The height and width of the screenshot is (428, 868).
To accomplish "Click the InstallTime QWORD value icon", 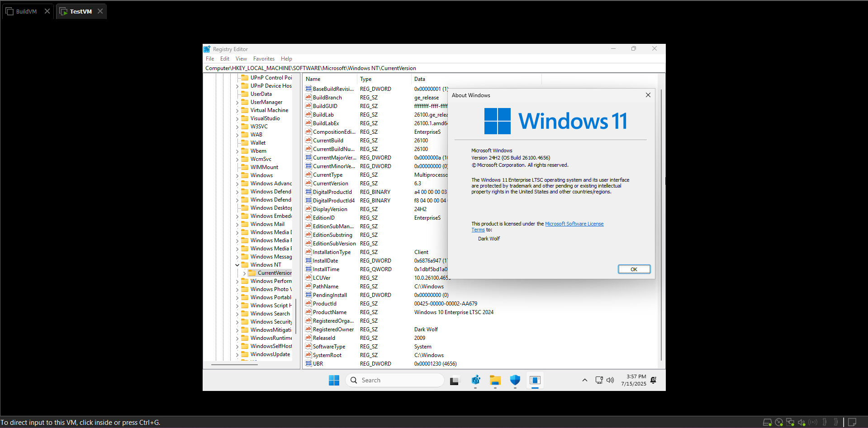I will (308, 269).
